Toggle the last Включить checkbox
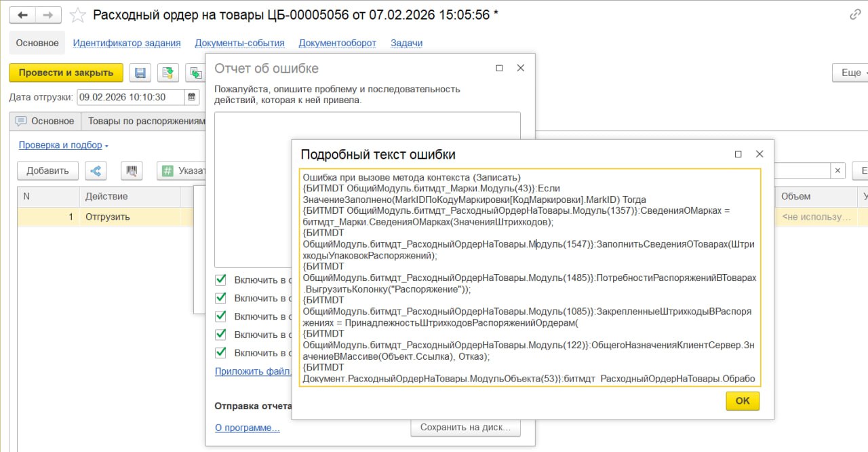 [x=221, y=353]
